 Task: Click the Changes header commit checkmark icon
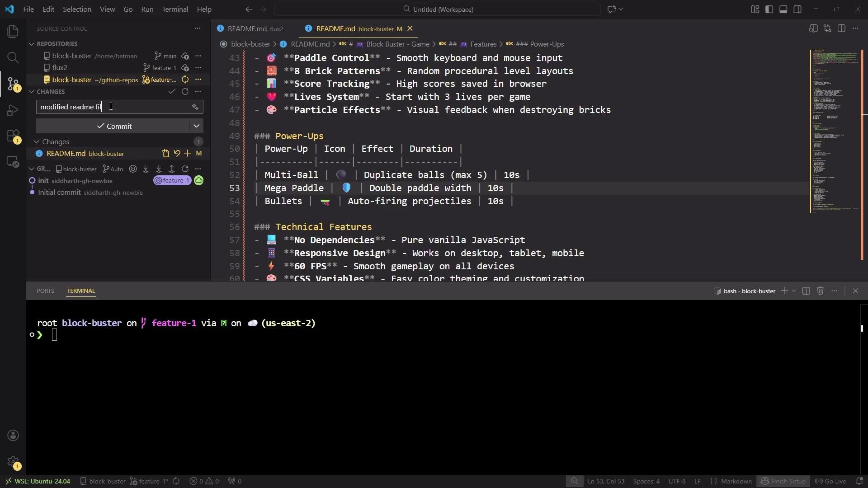click(172, 92)
